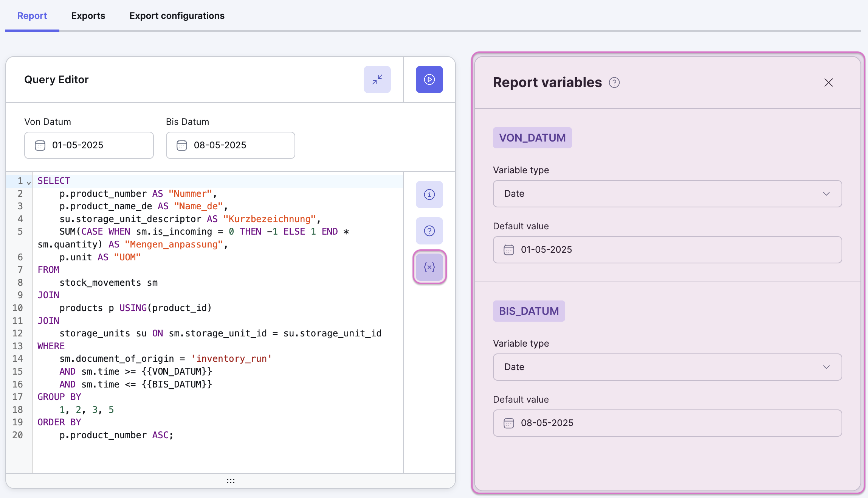Click calendar icon in VON_DATUM default value
This screenshot has height=498, width=868.
[509, 250]
